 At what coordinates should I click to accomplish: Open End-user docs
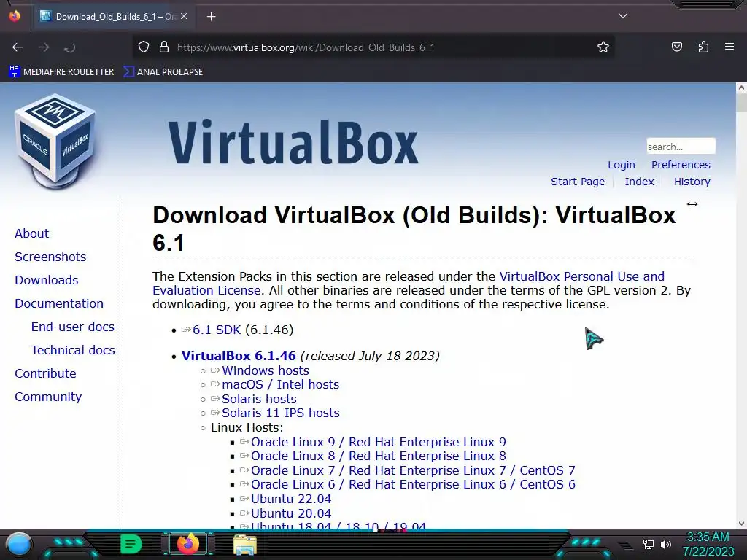point(72,327)
